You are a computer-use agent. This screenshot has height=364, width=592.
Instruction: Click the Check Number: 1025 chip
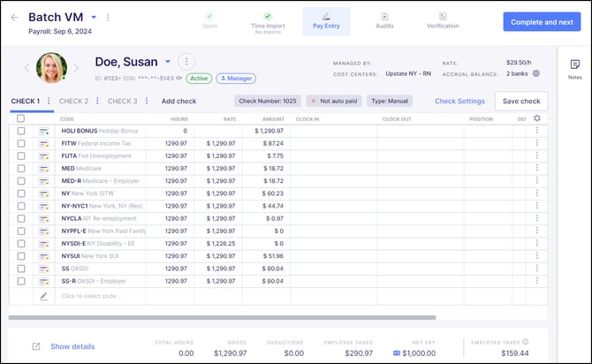(268, 101)
